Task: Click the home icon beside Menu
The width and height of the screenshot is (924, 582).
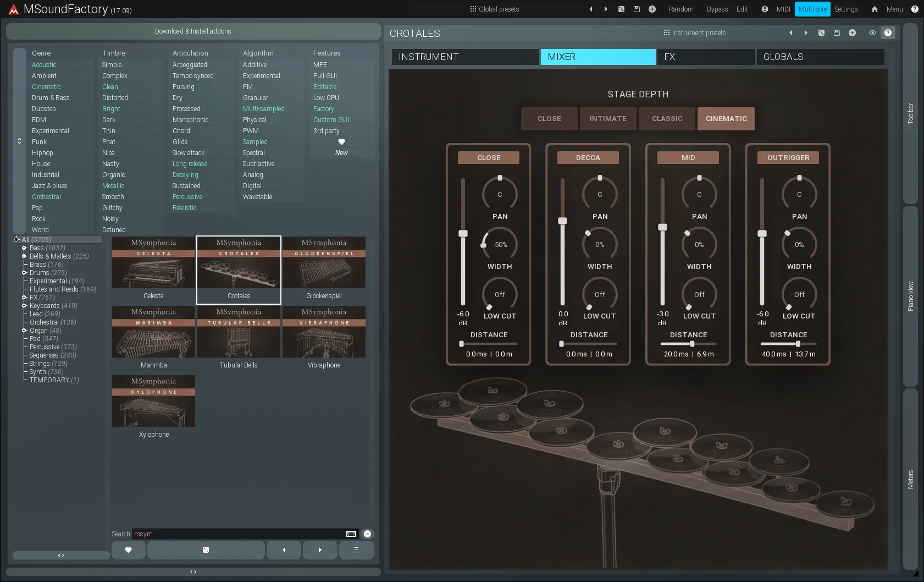Action: pyautogui.click(x=875, y=9)
